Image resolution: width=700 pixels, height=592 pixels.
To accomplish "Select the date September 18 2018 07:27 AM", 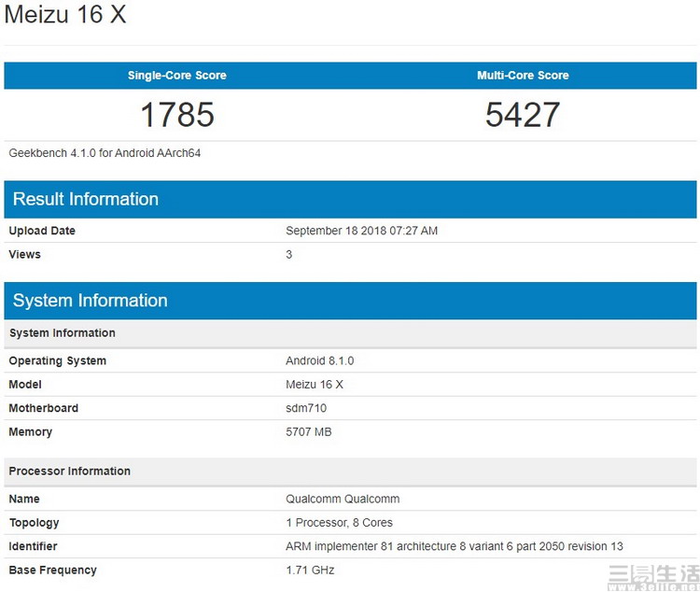I will point(361,231).
